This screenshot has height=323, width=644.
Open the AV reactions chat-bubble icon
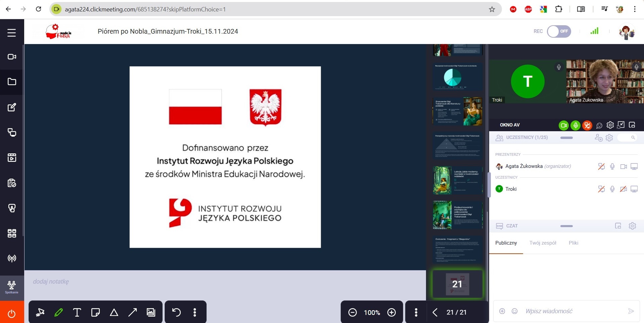click(599, 125)
